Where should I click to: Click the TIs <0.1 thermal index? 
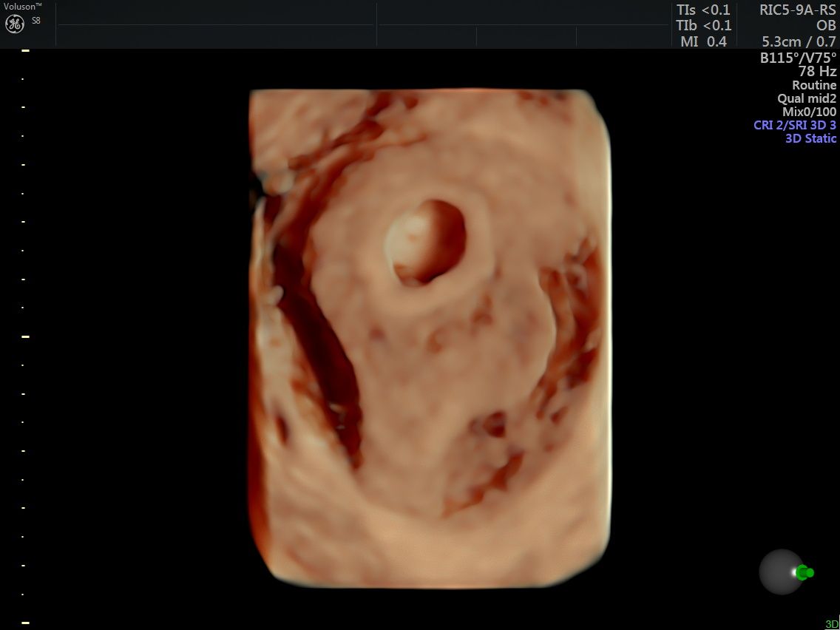(702, 10)
